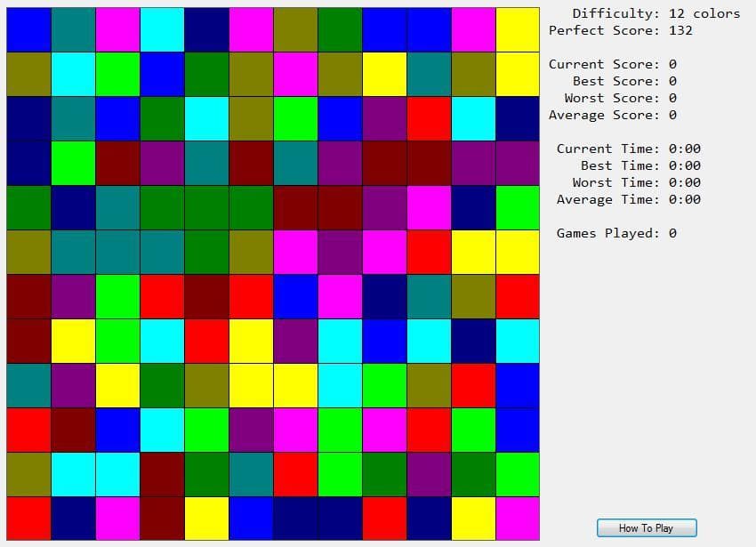The height and width of the screenshot is (547, 756).
Task: Click the blue tile in the top-left corner
Action: 29,30
